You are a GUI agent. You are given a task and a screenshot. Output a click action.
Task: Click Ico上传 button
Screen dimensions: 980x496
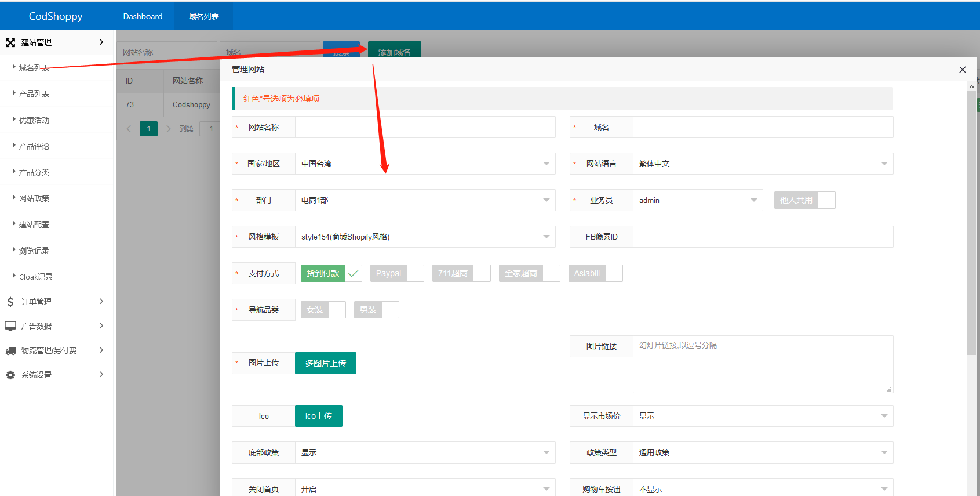click(319, 416)
